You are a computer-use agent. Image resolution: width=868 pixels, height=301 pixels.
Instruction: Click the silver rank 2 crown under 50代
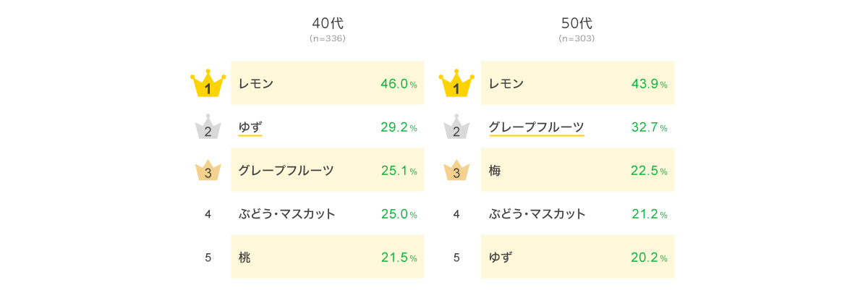[x=456, y=127]
